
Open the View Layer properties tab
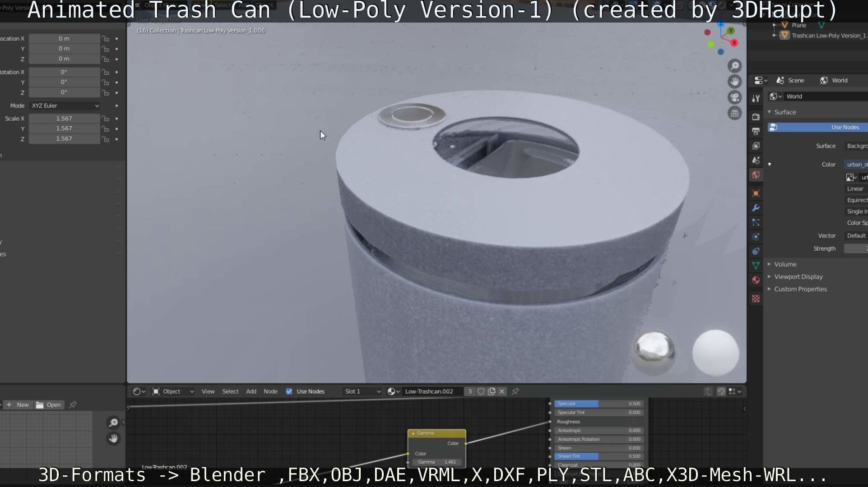756,146
